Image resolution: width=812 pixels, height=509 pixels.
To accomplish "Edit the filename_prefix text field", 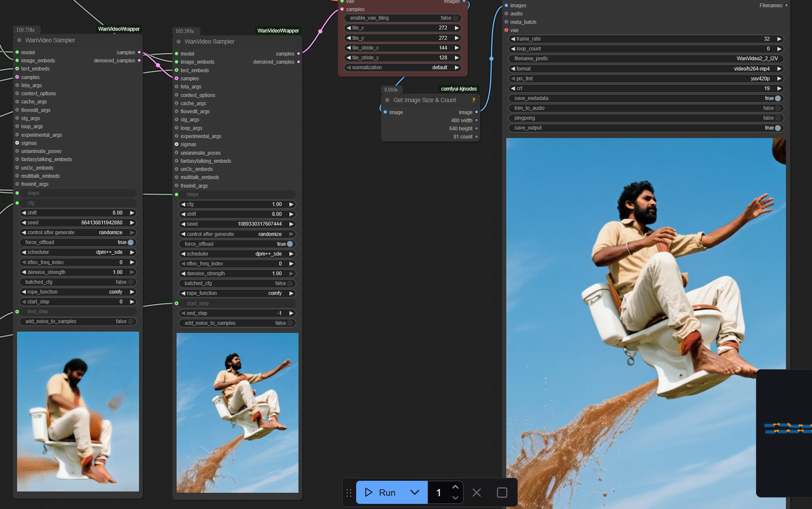I will tap(646, 59).
